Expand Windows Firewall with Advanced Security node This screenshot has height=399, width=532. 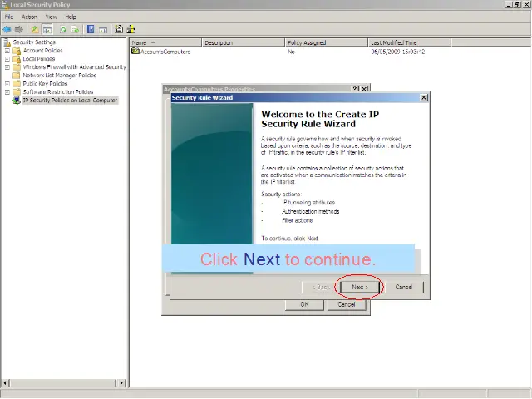(x=7, y=67)
